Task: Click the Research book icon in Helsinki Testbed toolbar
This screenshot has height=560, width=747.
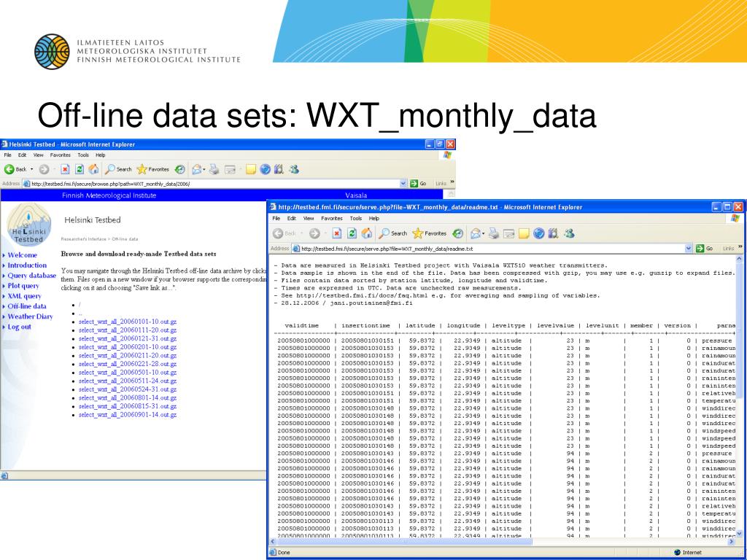Action: coord(279,169)
